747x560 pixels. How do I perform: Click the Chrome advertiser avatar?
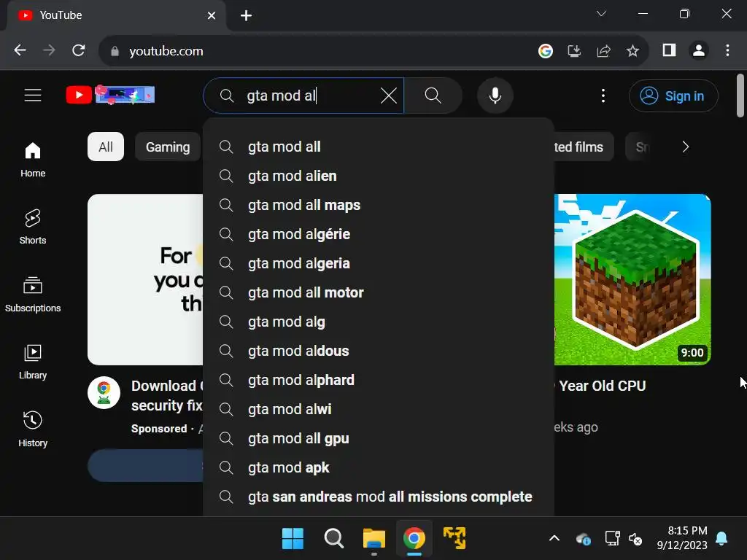coord(104,393)
